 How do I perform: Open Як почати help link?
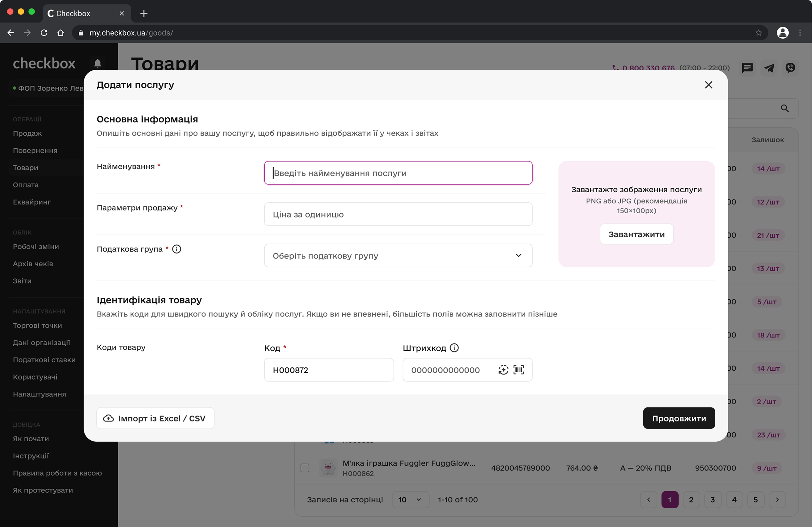[x=31, y=439]
